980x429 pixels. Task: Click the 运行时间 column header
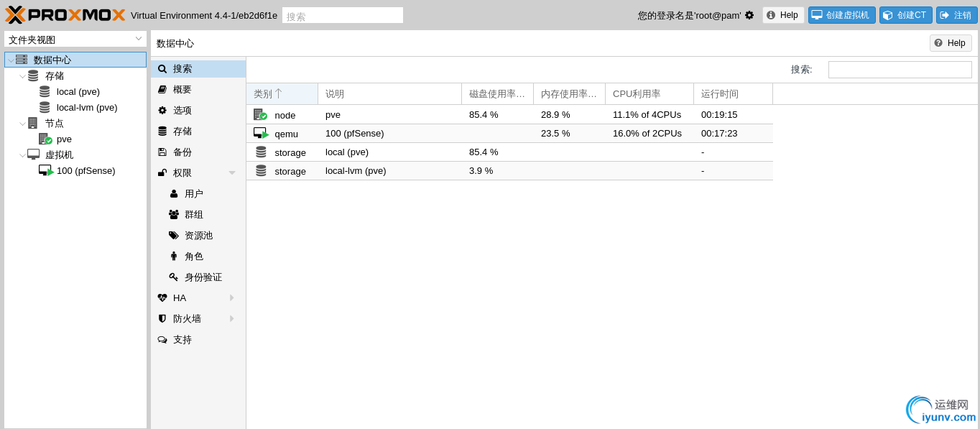(x=733, y=94)
